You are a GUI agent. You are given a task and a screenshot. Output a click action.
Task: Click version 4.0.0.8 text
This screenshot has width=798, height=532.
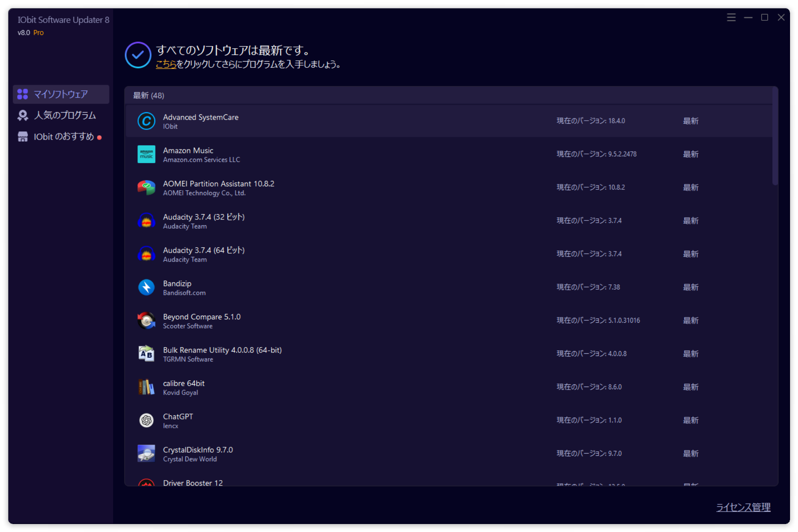click(x=618, y=354)
